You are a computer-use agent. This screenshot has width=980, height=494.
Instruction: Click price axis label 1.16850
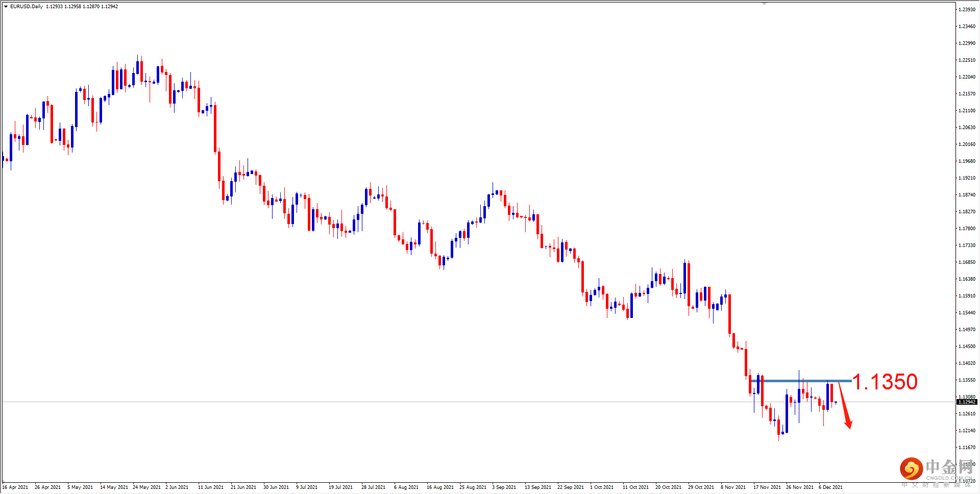coord(967,262)
